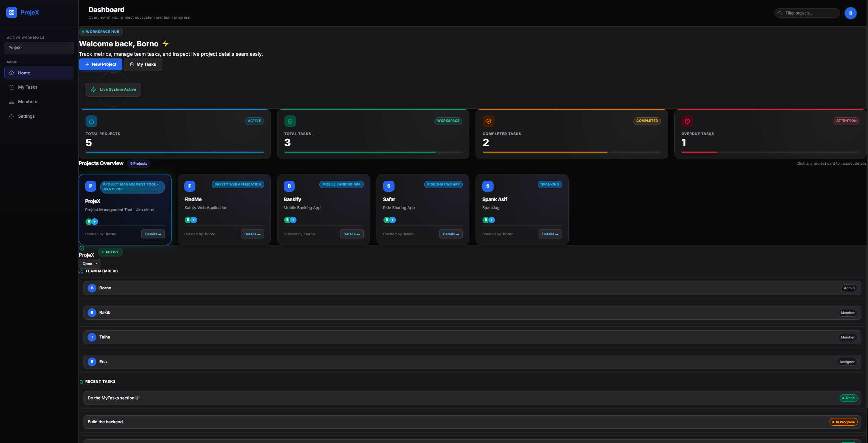Click the Completed Tasks checkmark icon
The width and height of the screenshot is (868, 443).
(489, 121)
